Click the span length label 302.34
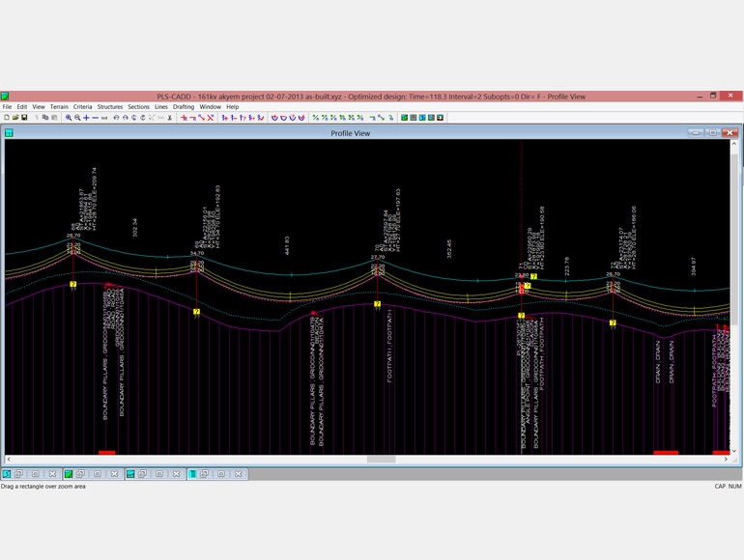This screenshot has height=560, width=744. (x=134, y=228)
